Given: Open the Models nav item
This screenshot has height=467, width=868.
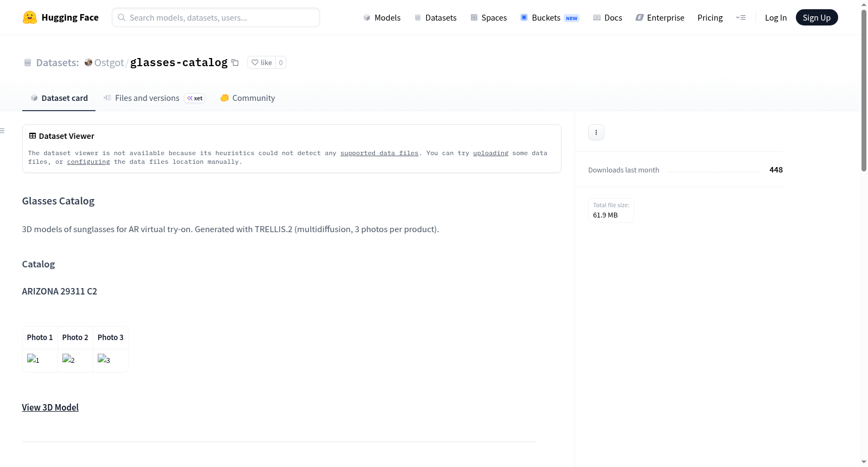Looking at the screenshot, I should coord(382,17).
